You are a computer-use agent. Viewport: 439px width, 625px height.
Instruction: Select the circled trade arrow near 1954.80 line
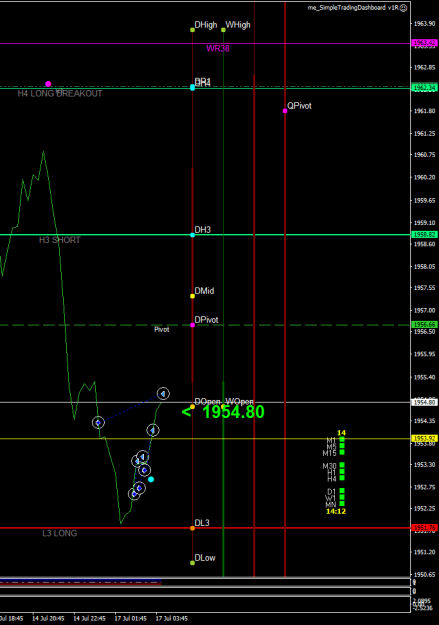pos(163,393)
